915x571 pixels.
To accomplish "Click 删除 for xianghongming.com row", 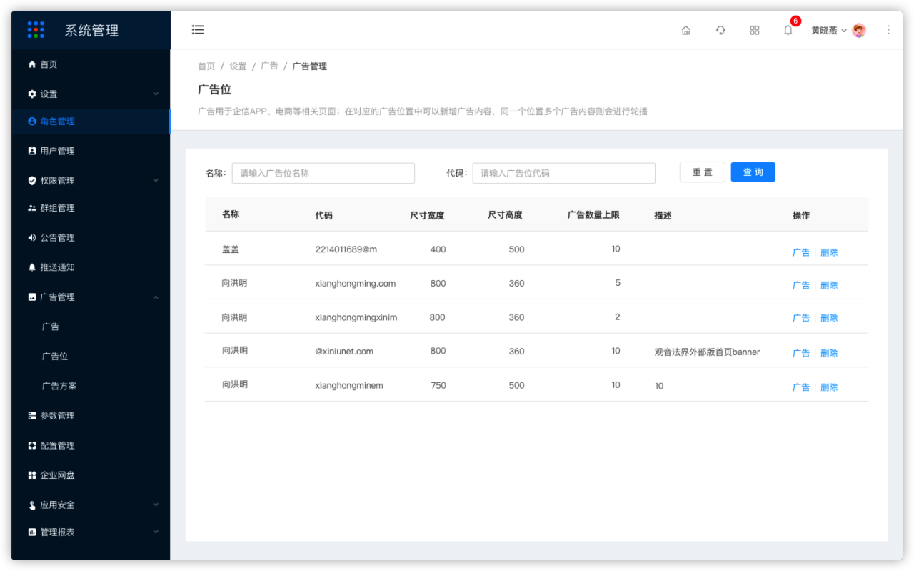I will (829, 285).
